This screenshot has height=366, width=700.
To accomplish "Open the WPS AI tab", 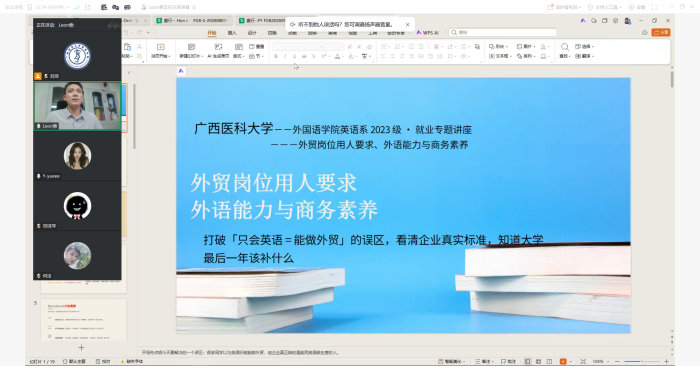I will pyautogui.click(x=428, y=33).
